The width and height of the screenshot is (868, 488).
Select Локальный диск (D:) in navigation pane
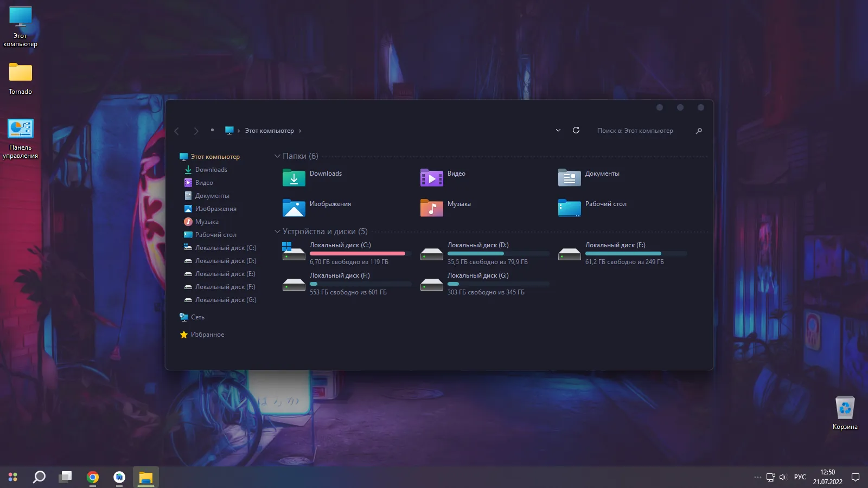point(220,261)
